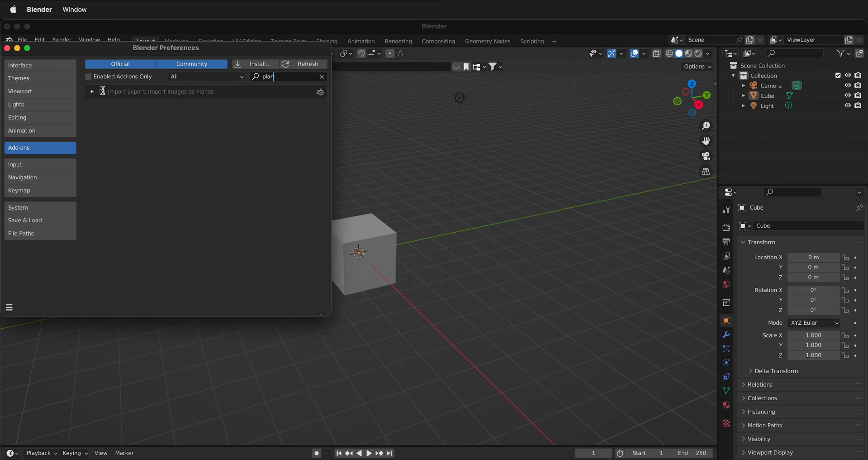Pin the Cube properties with pin icon
This screenshot has width=868, height=460.
tap(859, 208)
